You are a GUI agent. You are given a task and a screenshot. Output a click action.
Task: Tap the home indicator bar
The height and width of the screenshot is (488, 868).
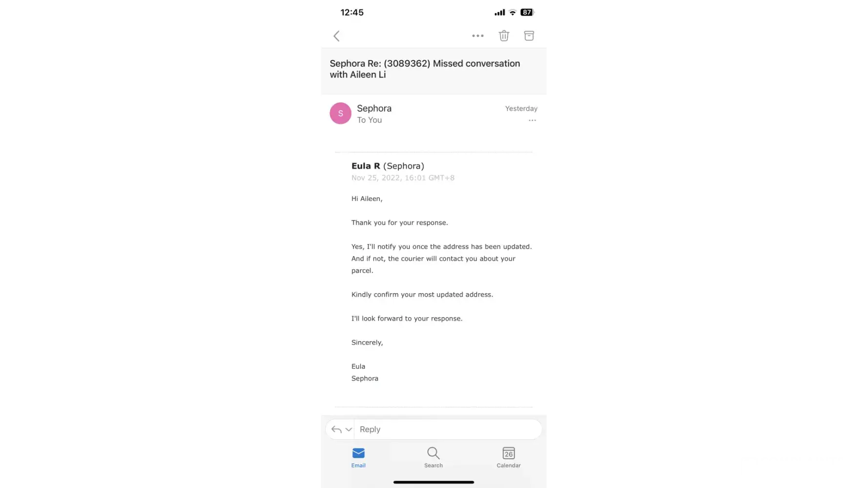434,482
